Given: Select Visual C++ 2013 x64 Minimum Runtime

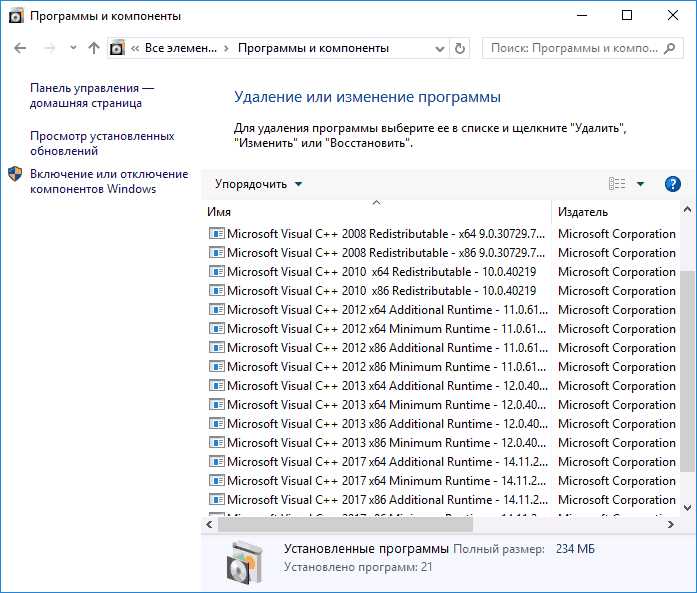Looking at the screenshot, I should 442,405.
